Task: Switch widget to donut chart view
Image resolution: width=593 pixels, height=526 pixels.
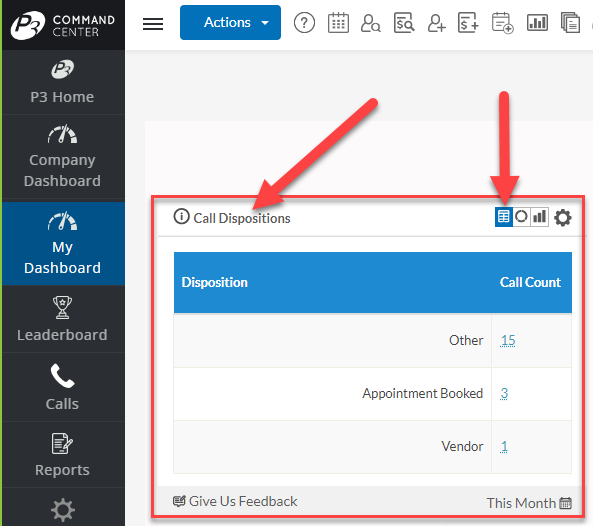Action: click(x=522, y=217)
